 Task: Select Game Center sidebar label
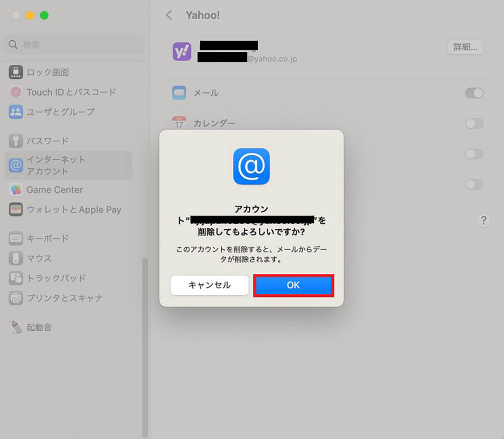click(x=55, y=190)
